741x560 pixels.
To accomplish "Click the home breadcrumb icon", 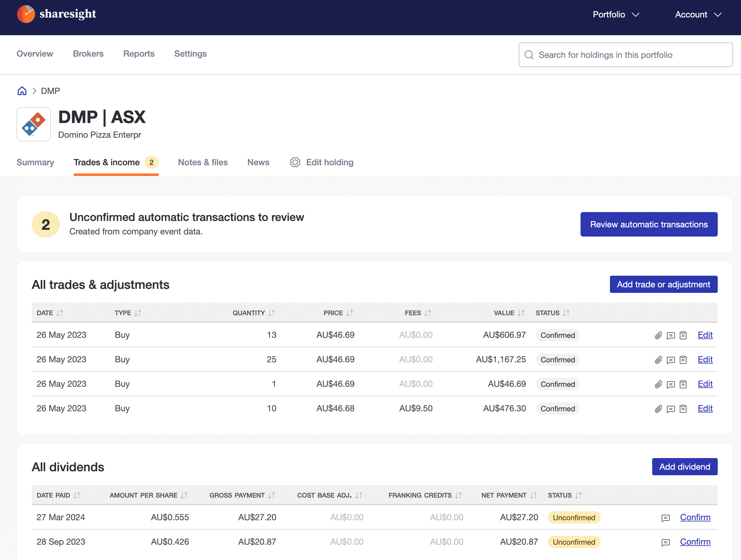I will [21, 90].
